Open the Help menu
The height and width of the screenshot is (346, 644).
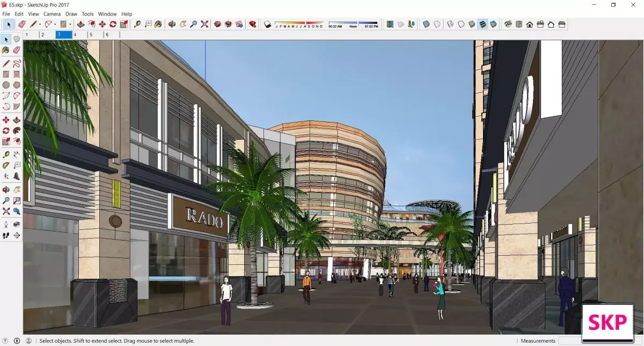pos(127,14)
